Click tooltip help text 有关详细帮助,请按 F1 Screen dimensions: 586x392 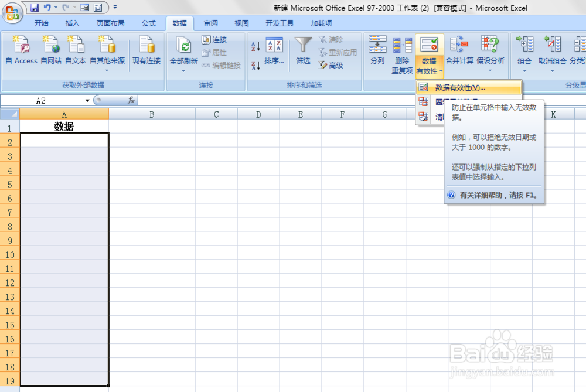(x=499, y=195)
